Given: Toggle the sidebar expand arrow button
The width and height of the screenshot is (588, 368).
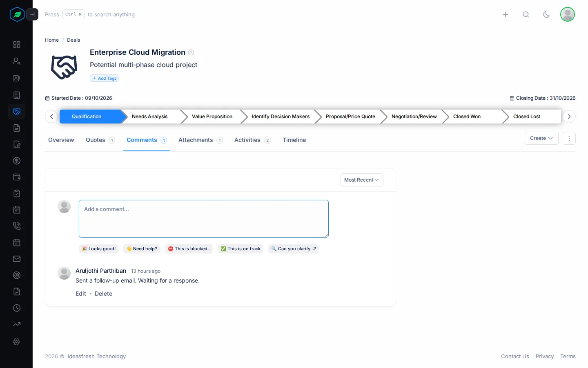Looking at the screenshot, I should pyautogui.click(x=32, y=14).
